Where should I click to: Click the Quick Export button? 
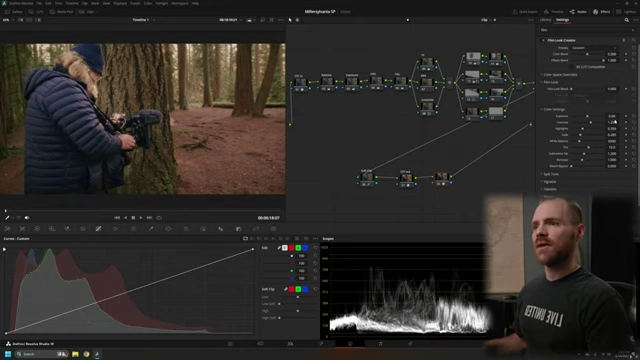[x=525, y=12]
